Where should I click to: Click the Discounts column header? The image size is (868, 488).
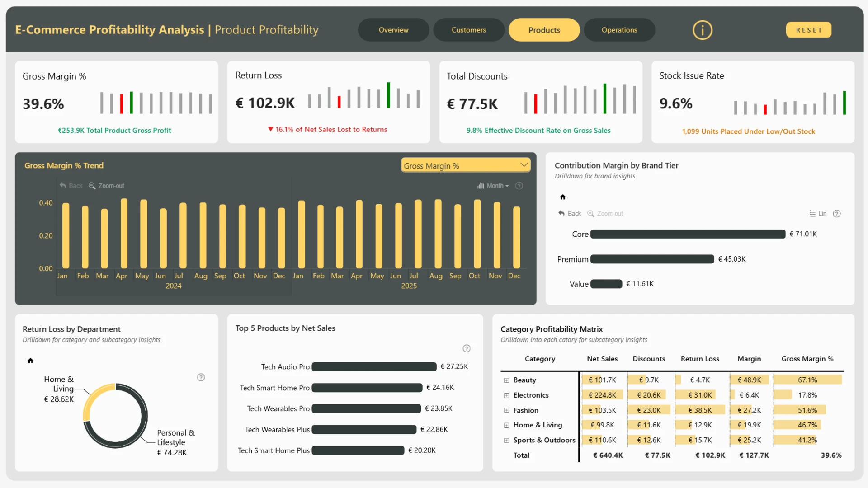click(x=649, y=359)
